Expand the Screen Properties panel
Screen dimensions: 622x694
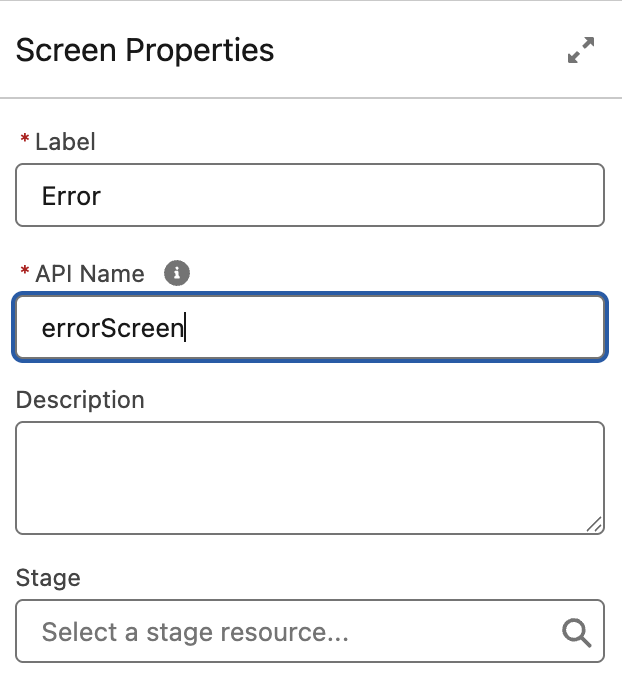point(580,51)
